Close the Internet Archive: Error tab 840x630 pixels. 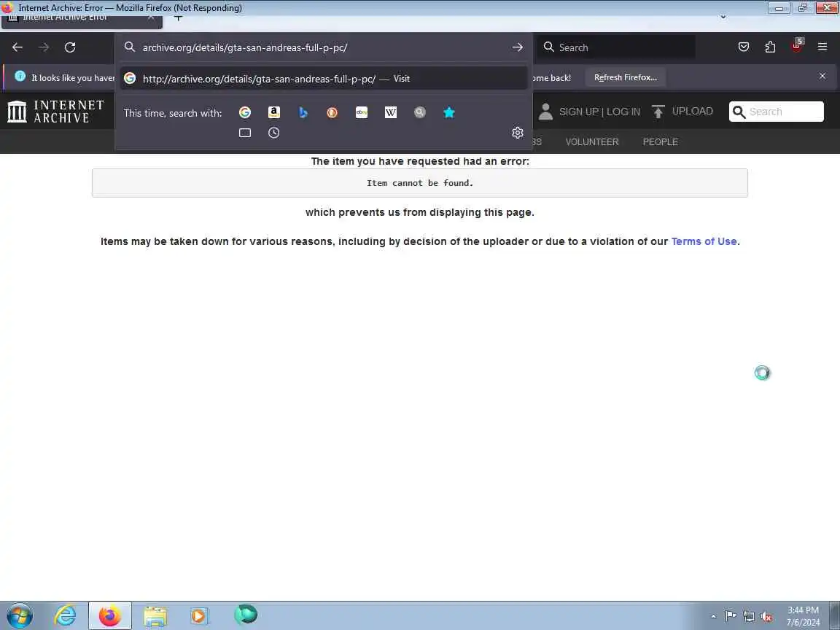[151, 17]
